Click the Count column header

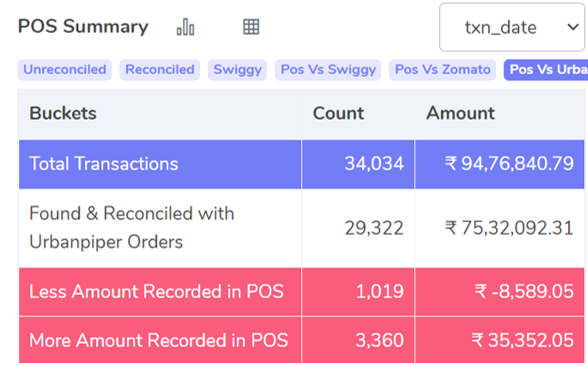point(338,113)
